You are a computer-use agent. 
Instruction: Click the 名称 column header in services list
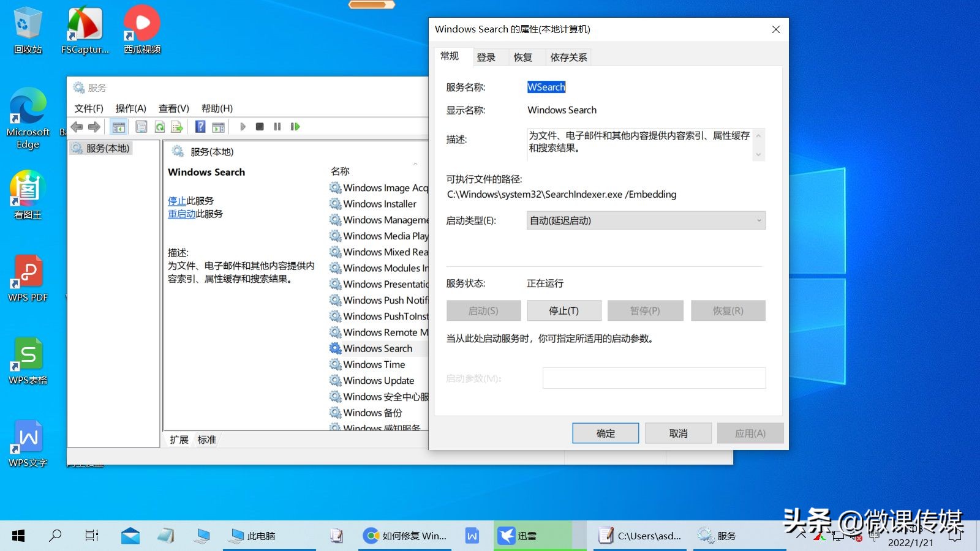point(340,171)
